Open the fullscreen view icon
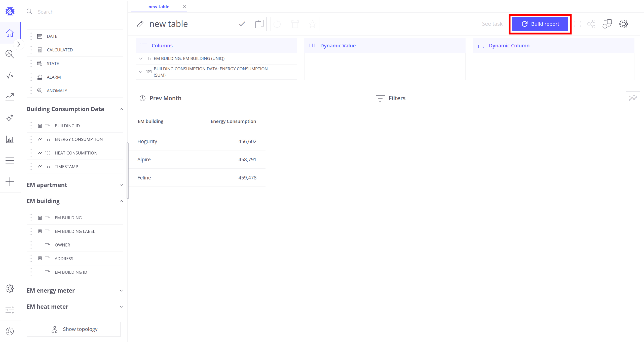This screenshot has width=644, height=342. click(577, 24)
